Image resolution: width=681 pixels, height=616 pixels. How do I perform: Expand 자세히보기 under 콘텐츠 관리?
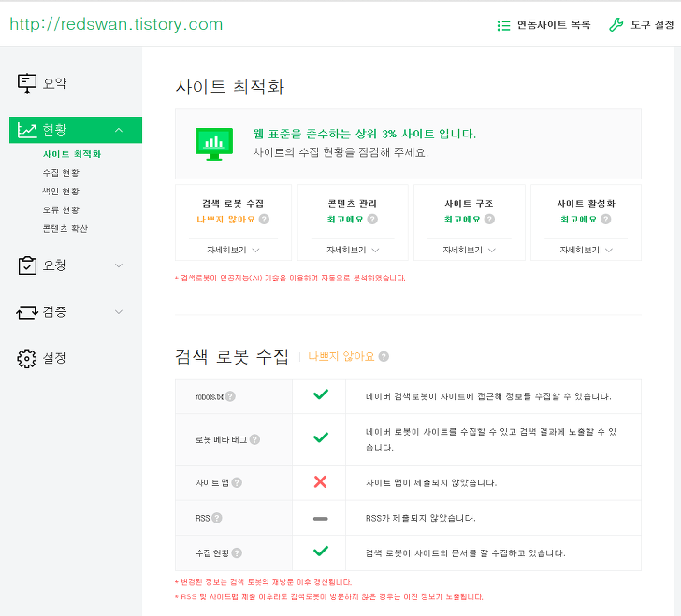coord(353,251)
